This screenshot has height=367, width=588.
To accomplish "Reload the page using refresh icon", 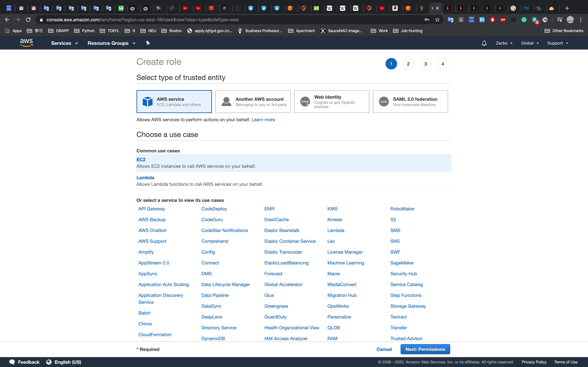I will [x=28, y=20].
